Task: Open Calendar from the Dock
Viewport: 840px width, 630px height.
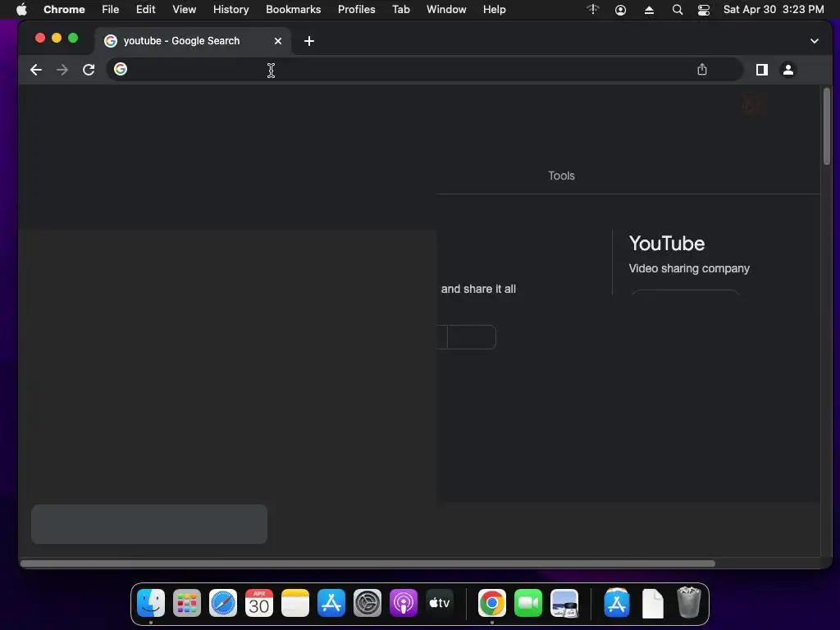Action: click(x=258, y=603)
